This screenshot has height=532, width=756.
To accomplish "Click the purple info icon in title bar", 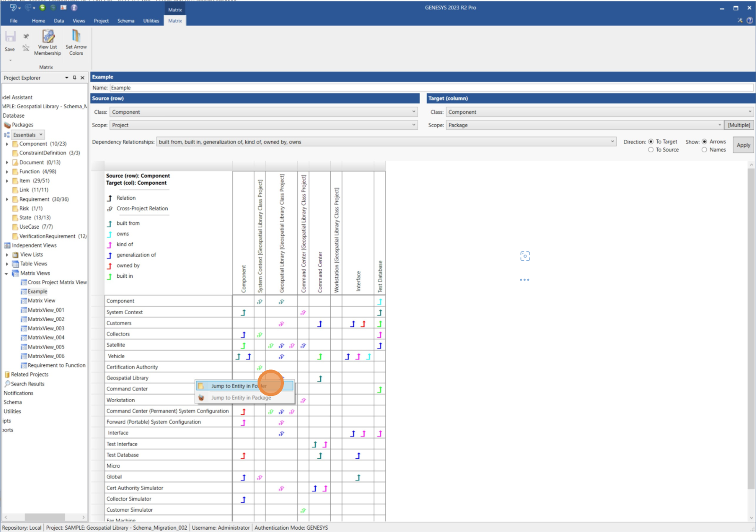I will click(74, 8).
